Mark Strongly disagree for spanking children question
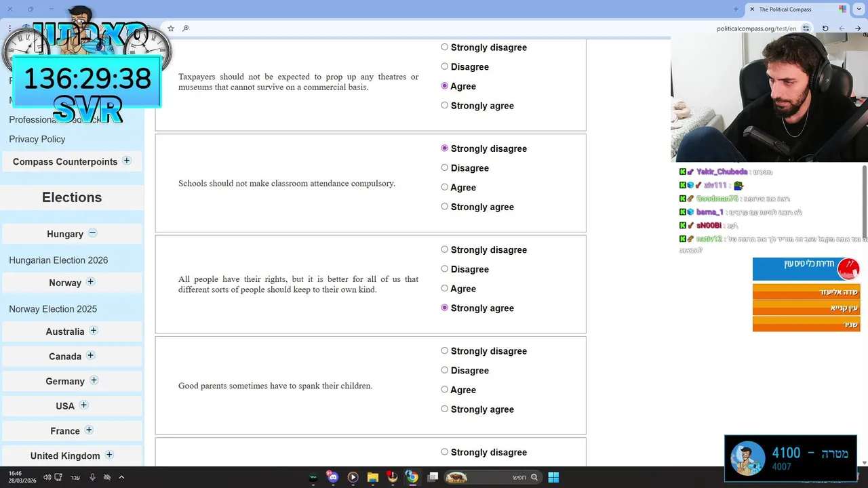The image size is (868, 488). pyautogui.click(x=445, y=350)
